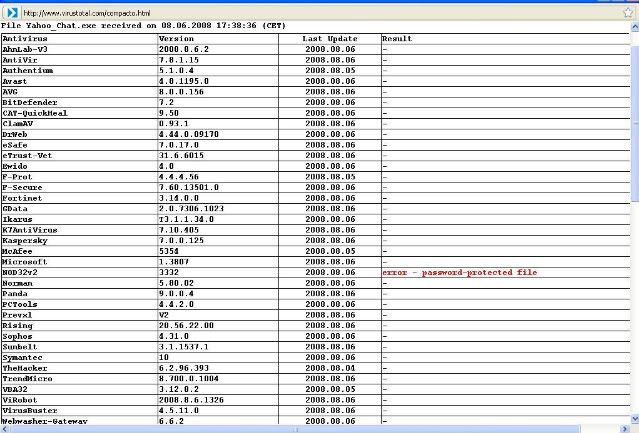
Task: Click the 'Norman' row name
Action: pyautogui.click(x=17, y=283)
